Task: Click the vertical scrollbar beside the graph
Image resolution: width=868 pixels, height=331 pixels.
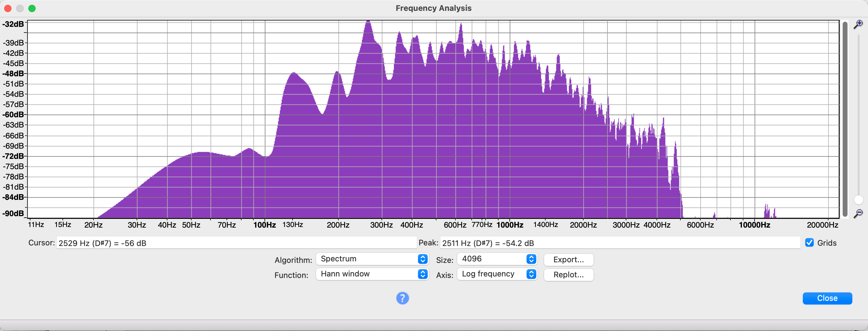Action: (845, 118)
